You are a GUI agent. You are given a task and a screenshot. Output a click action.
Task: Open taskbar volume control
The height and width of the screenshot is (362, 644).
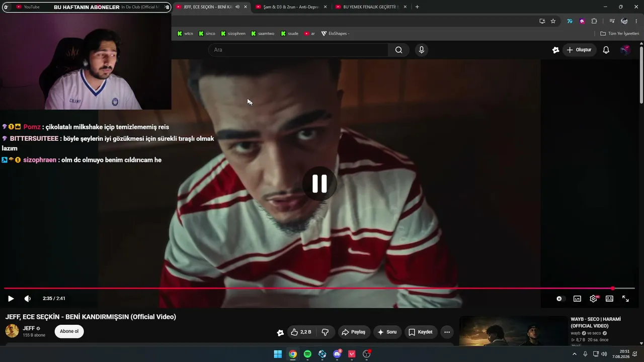coord(604,354)
